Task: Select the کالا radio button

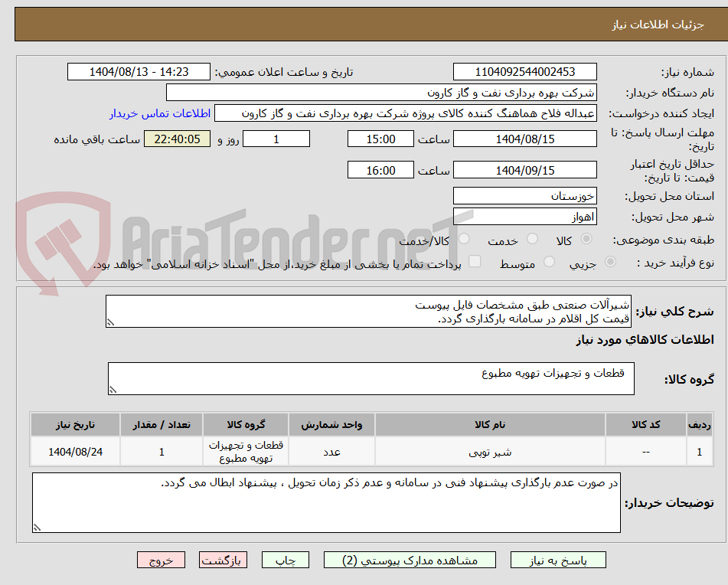Action: click(x=586, y=239)
